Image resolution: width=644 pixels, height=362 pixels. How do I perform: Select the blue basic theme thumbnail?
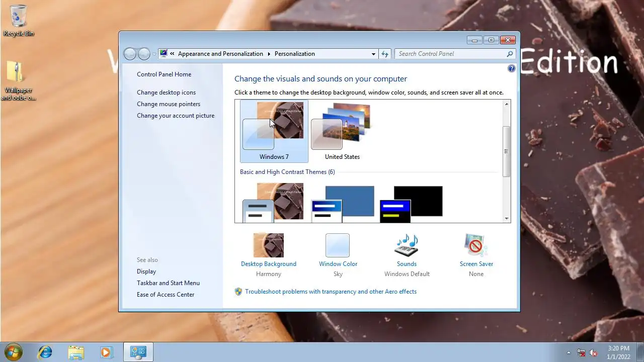pos(343,204)
